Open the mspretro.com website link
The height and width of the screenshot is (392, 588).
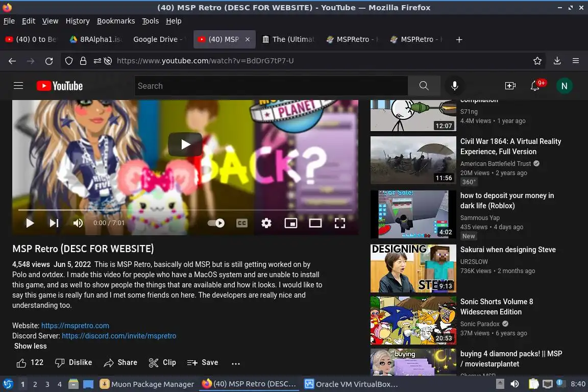[75, 326]
